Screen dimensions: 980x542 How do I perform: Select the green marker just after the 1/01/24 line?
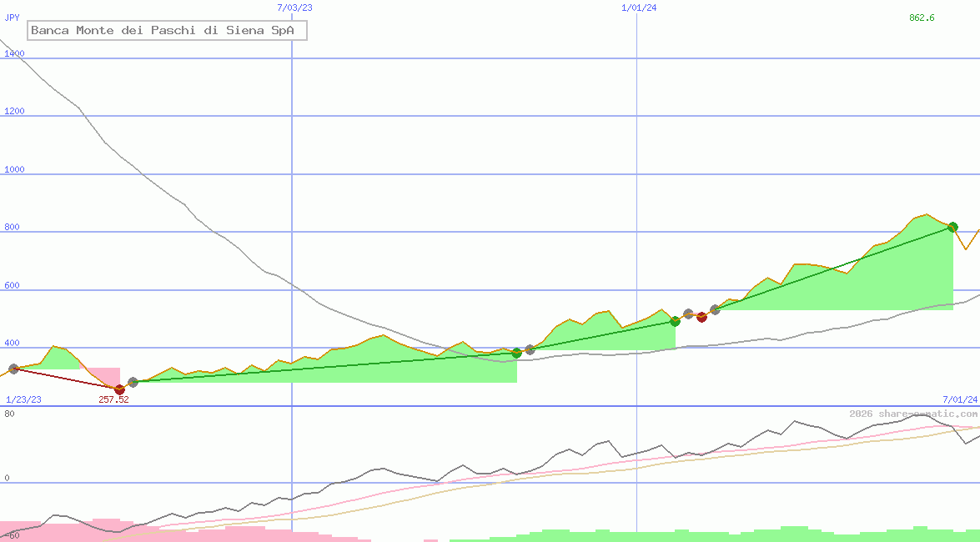pos(675,321)
